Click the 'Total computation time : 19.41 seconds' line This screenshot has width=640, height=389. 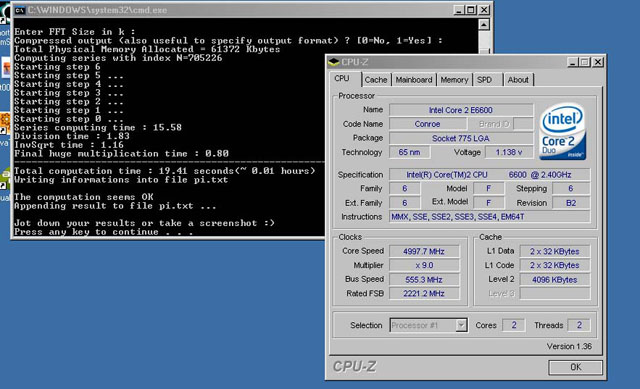[x=164, y=171]
